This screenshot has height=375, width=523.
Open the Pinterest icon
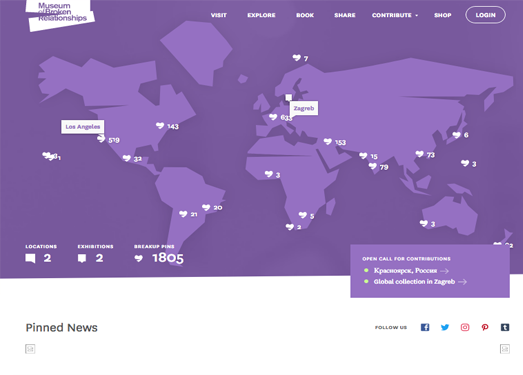coord(485,327)
